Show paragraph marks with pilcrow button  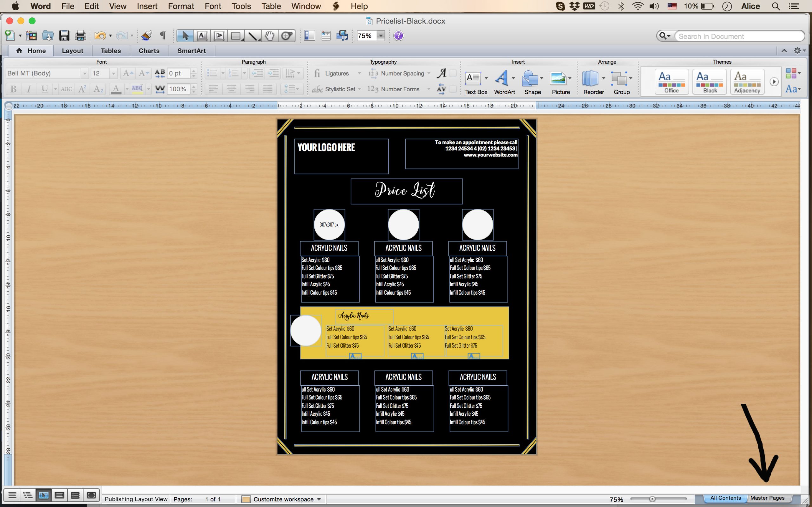(x=163, y=35)
